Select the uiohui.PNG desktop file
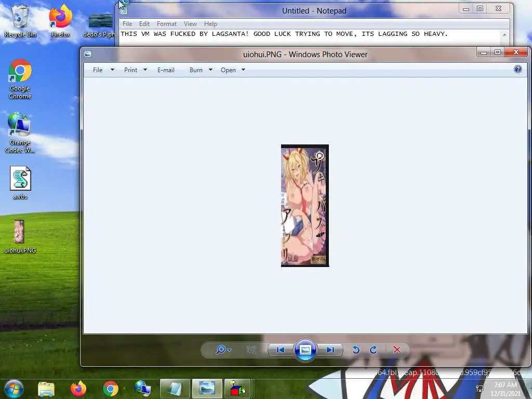532x399 pixels. click(x=20, y=236)
